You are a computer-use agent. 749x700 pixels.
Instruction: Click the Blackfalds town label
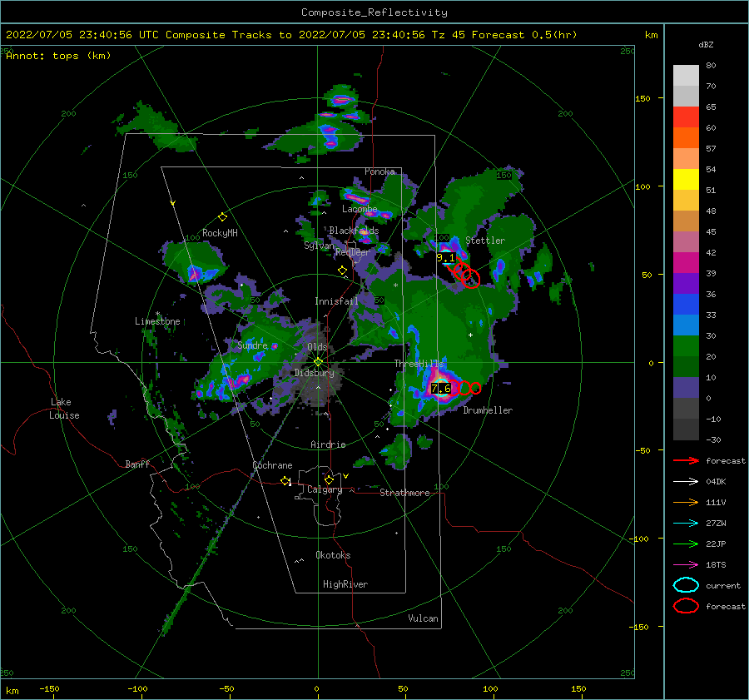point(354,231)
